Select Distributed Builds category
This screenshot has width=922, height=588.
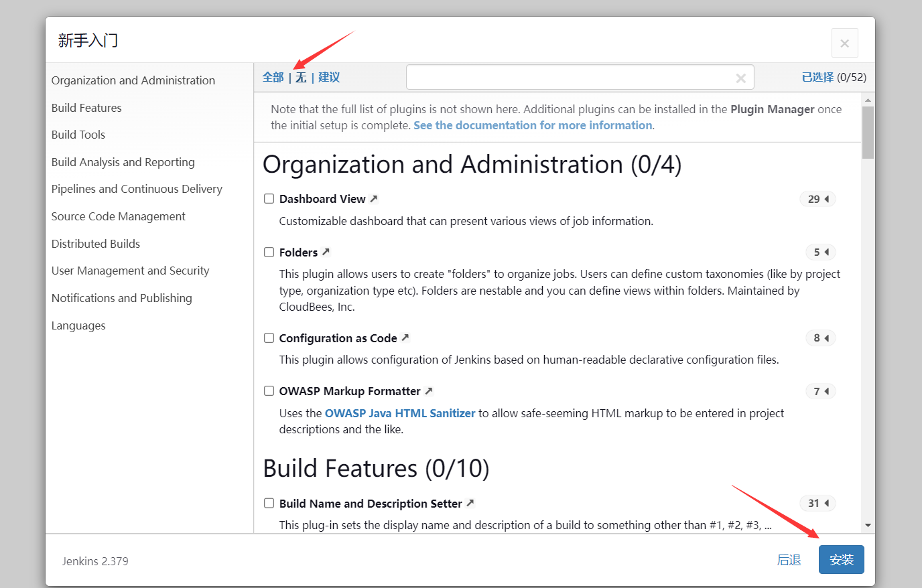coord(96,244)
